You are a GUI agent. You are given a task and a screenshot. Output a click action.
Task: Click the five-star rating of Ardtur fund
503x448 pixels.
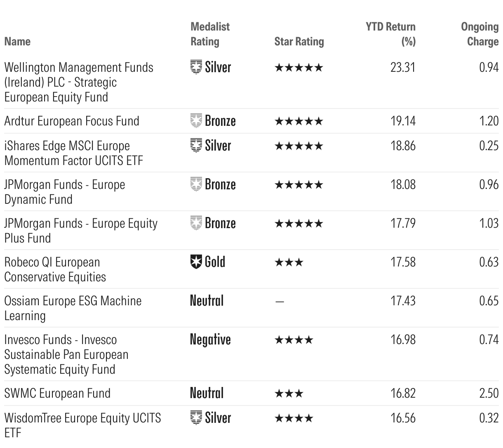pos(299,121)
